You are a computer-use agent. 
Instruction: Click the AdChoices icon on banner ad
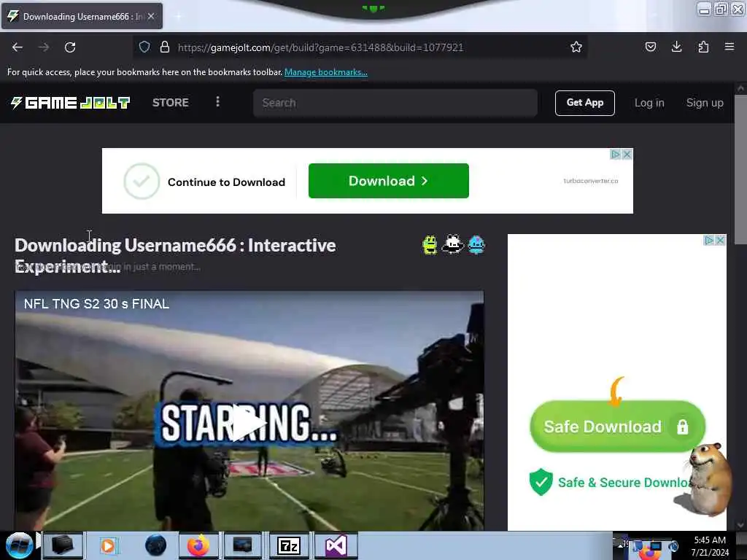point(616,155)
